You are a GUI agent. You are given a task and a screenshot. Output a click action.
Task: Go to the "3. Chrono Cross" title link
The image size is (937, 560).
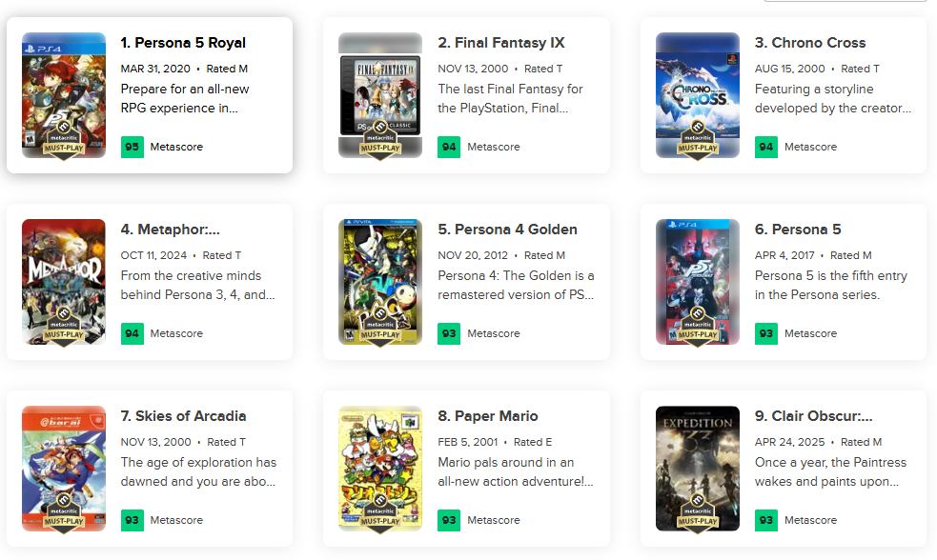810,43
